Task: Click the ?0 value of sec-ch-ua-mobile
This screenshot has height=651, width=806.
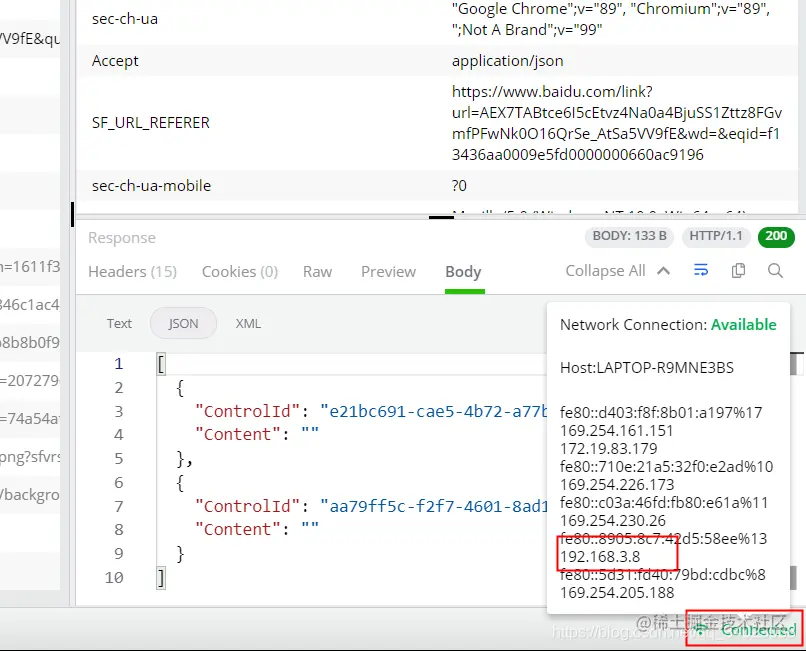Action: click(x=459, y=186)
